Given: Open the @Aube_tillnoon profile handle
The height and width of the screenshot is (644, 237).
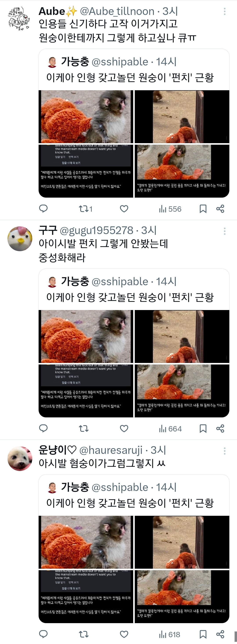Looking at the screenshot, I should click(117, 11).
